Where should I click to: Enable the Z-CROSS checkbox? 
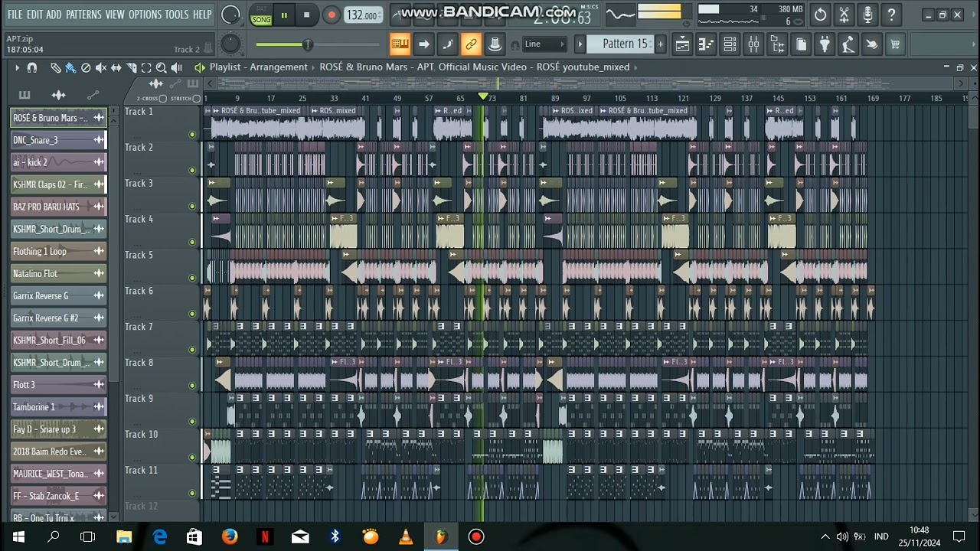click(163, 99)
